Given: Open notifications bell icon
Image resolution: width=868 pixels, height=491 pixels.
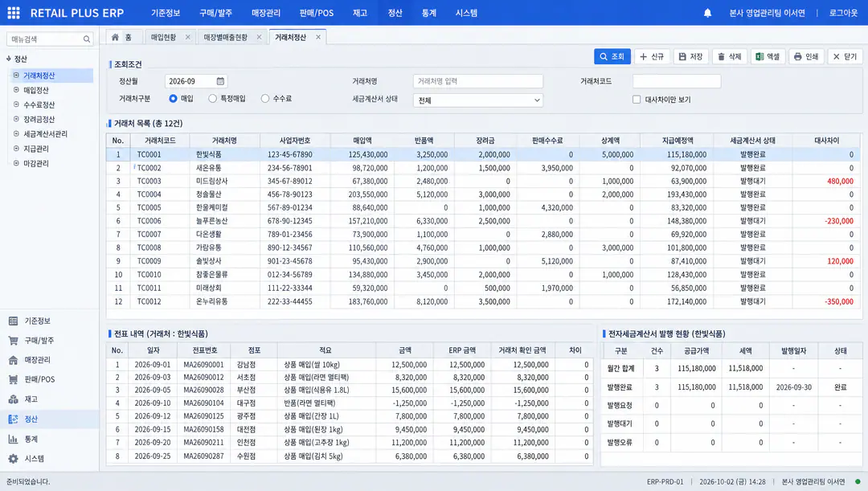Looking at the screenshot, I should click(707, 13).
